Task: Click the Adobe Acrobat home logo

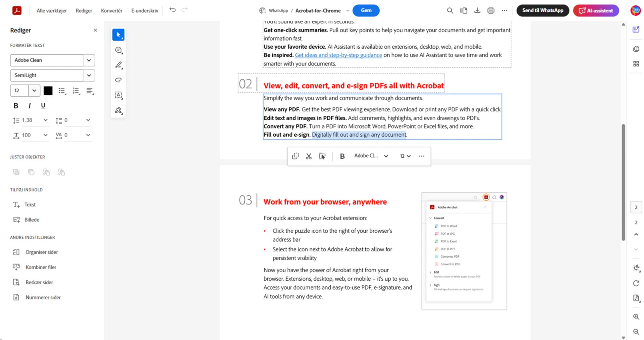Action: click(x=17, y=10)
